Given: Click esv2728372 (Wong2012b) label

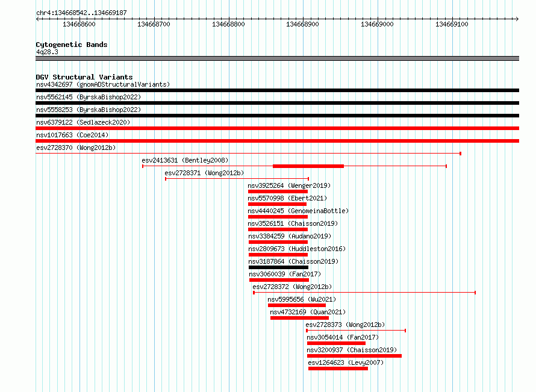Looking at the screenshot, I should click(292, 287).
